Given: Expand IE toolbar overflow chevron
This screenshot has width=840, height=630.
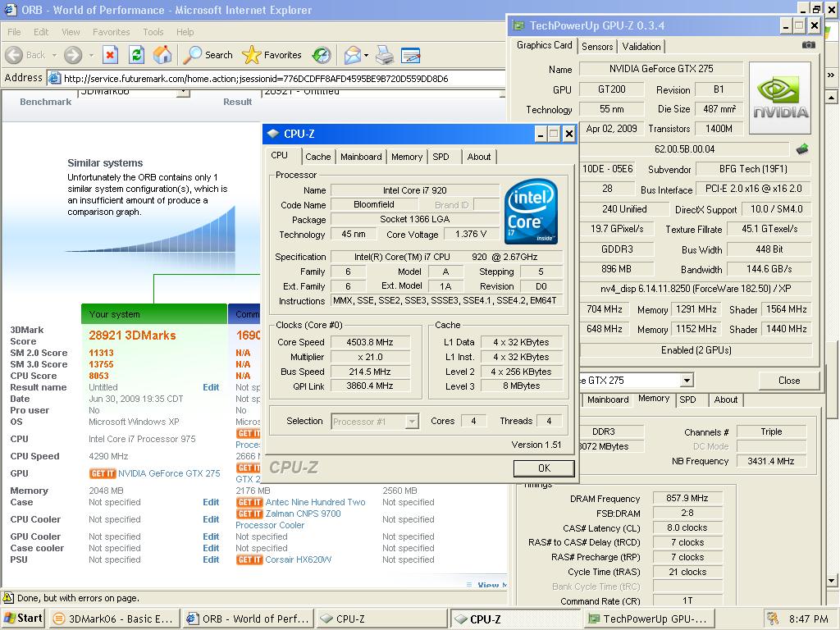Looking at the screenshot, I should coord(831,75).
